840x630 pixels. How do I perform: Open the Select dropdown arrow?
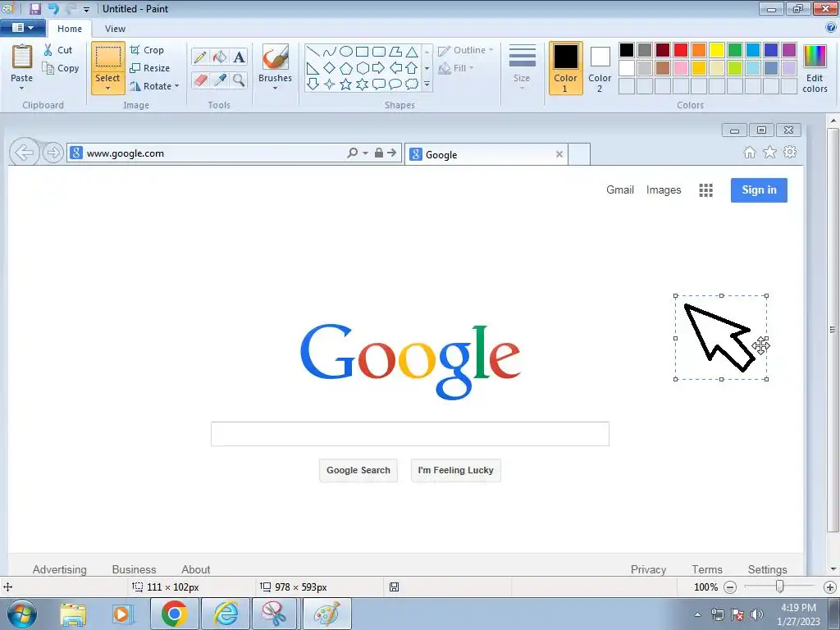[107, 89]
